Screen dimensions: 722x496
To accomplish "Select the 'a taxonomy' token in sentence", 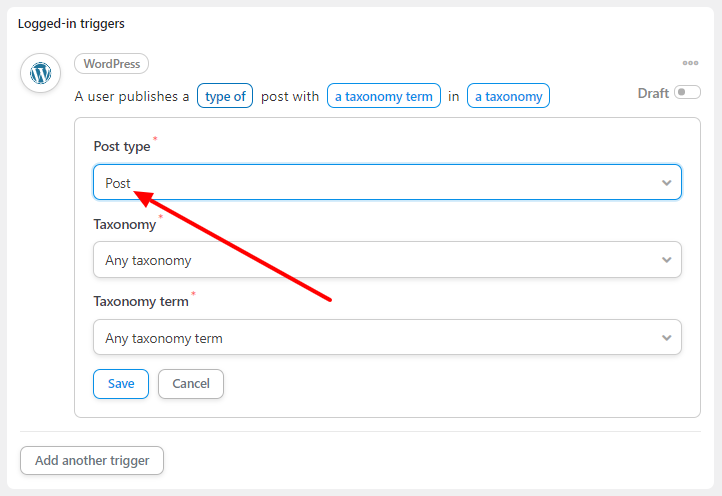I will click(508, 96).
